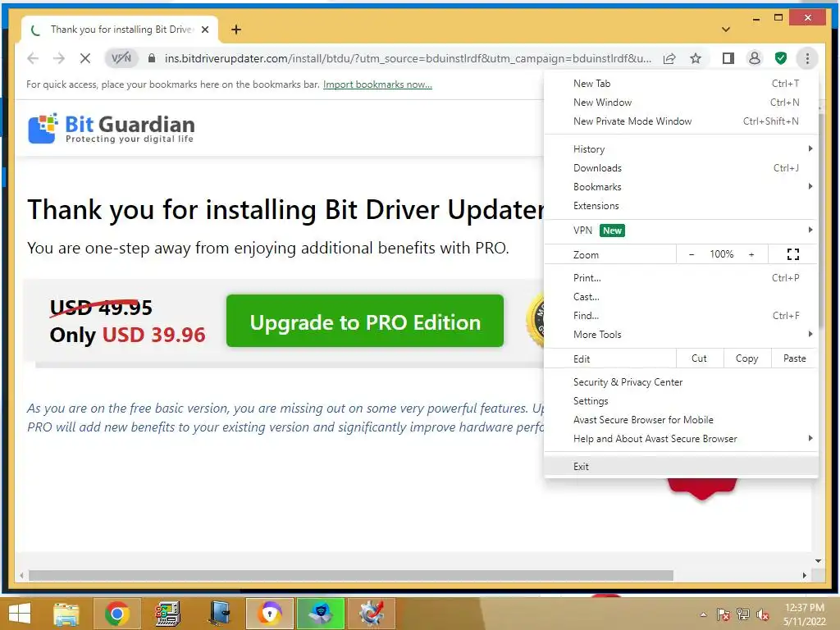Open Google Chrome from the taskbar

pos(116,614)
